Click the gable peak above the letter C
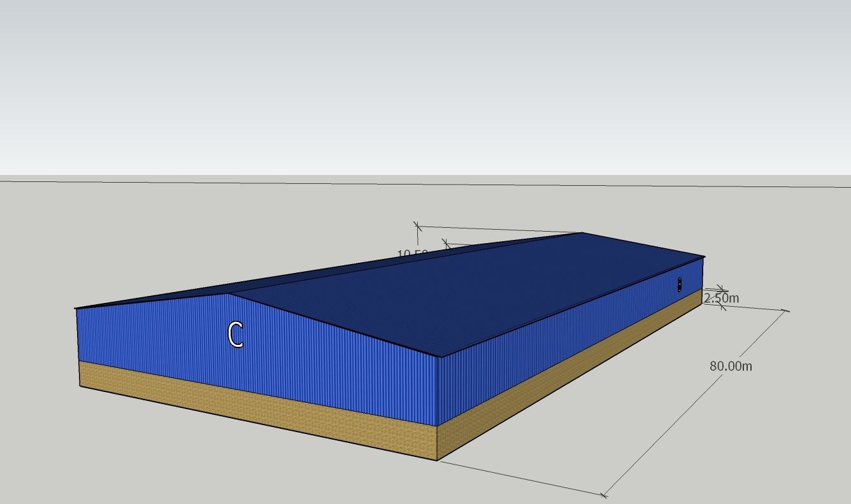The image size is (851, 504). pyautogui.click(x=229, y=294)
